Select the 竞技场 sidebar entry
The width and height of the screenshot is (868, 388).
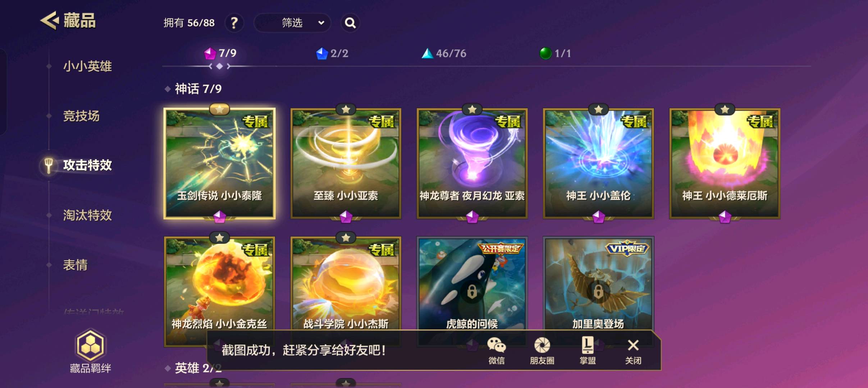click(x=81, y=116)
